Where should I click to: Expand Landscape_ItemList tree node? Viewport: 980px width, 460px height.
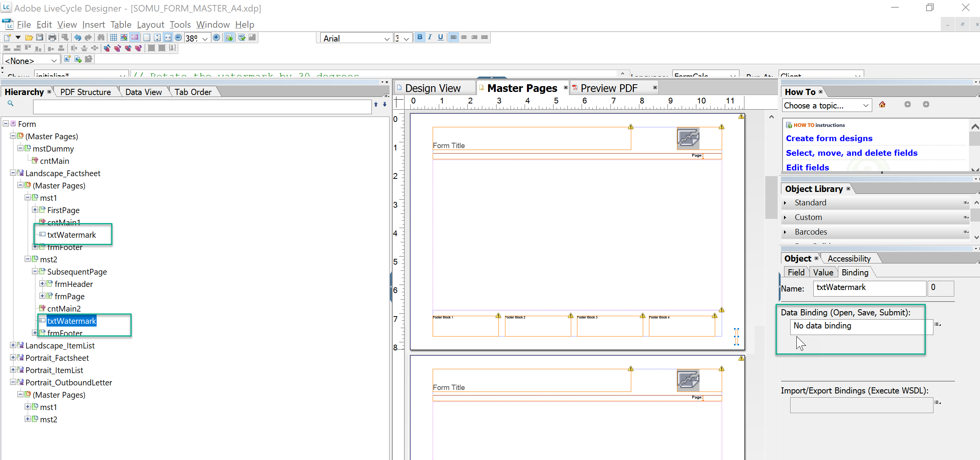13,345
